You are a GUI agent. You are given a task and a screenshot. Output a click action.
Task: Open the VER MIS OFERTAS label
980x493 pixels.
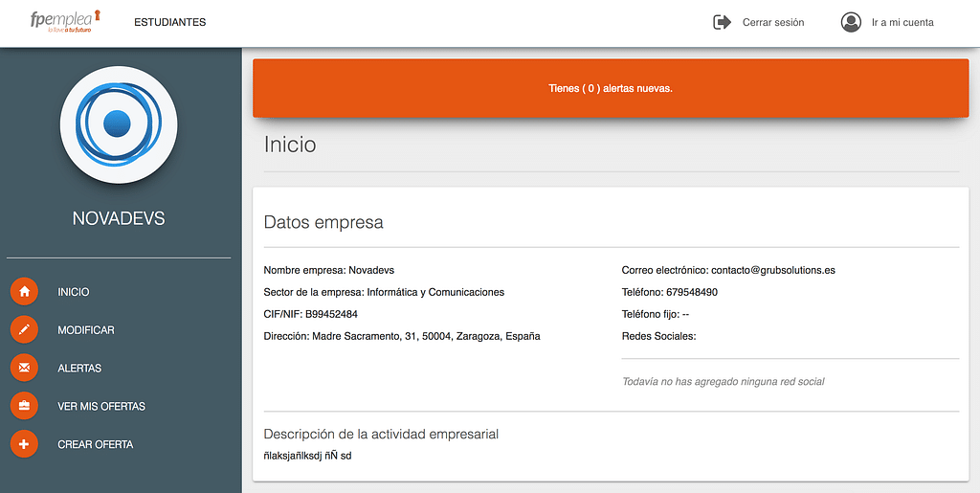101,407
